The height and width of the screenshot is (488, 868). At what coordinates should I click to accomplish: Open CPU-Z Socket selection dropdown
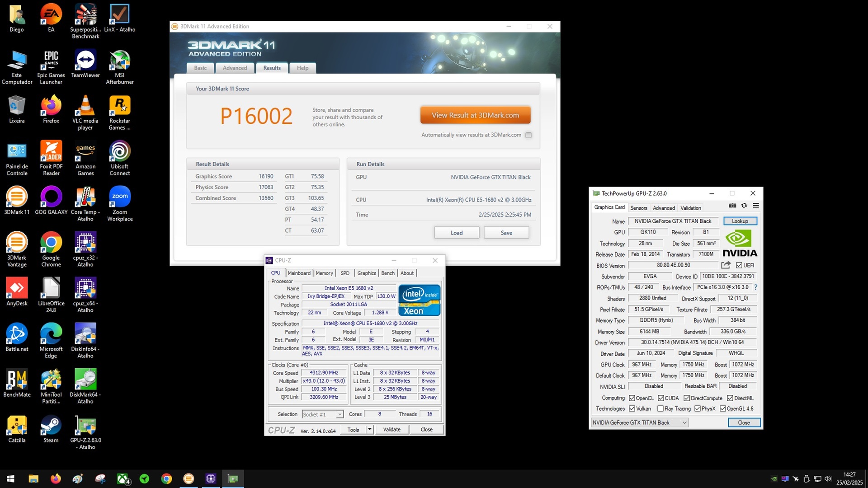point(323,414)
